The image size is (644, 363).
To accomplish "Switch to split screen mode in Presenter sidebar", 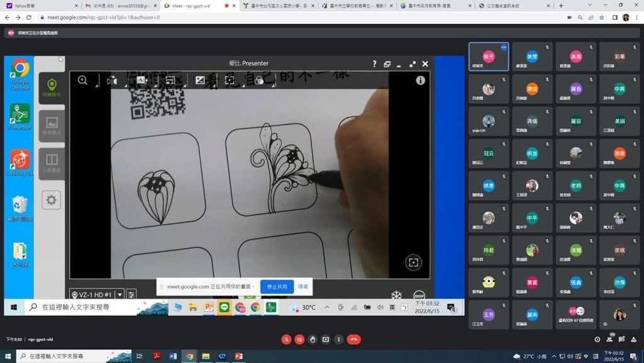I will click(52, 164).
